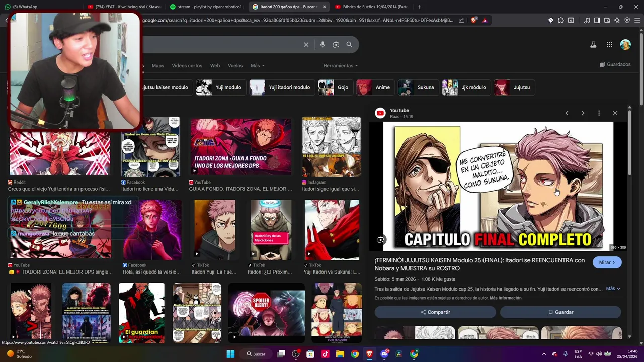Open the Más información copyright link
Screen dimensions: 644x362
click(505, 298)
